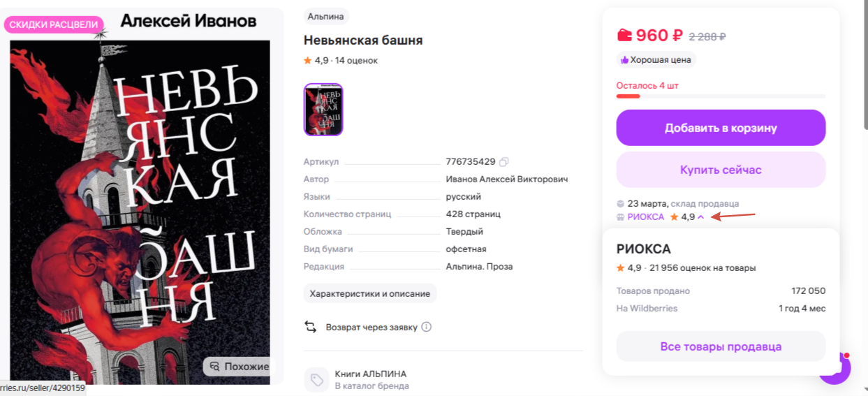Click the info icon beside return policy
Screen dimensions: 868x396
427,327
